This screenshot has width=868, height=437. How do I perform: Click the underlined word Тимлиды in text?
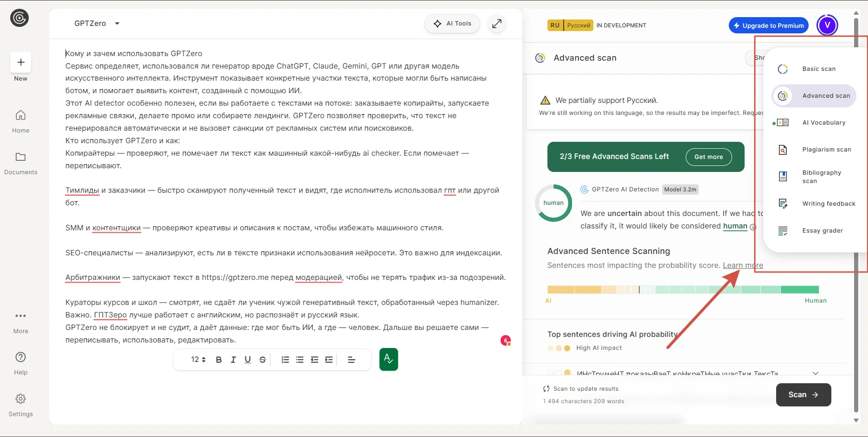pyautogui.click(x=82, y=190)
